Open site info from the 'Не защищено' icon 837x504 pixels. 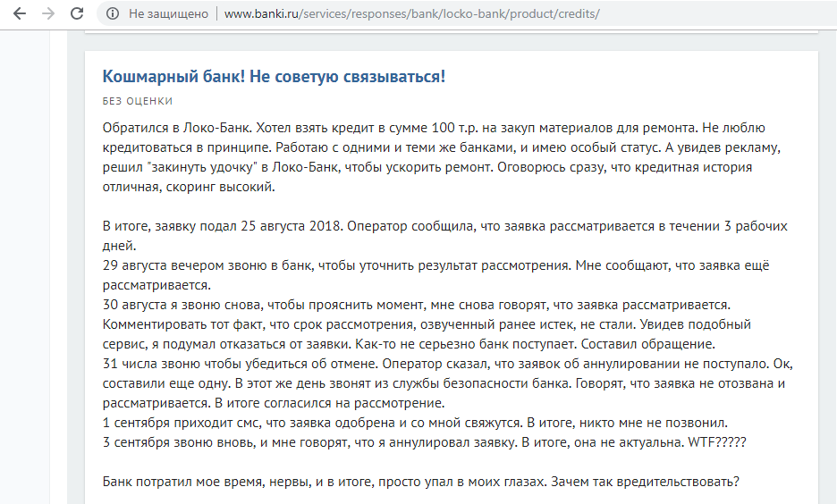point(113,14)
